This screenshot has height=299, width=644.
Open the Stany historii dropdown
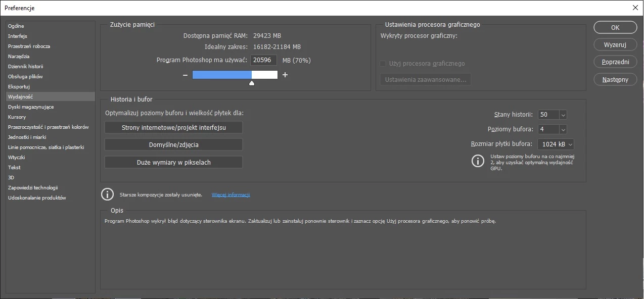tap(563, 115)
